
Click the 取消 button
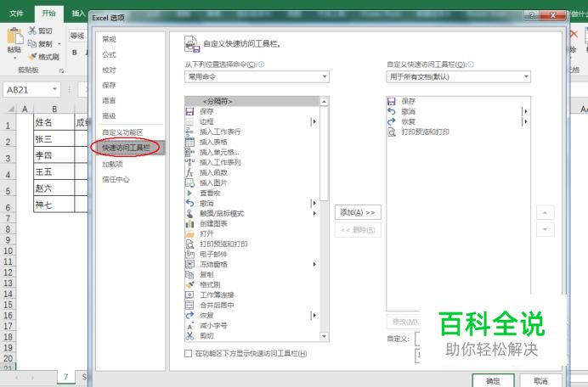[540, 380]
